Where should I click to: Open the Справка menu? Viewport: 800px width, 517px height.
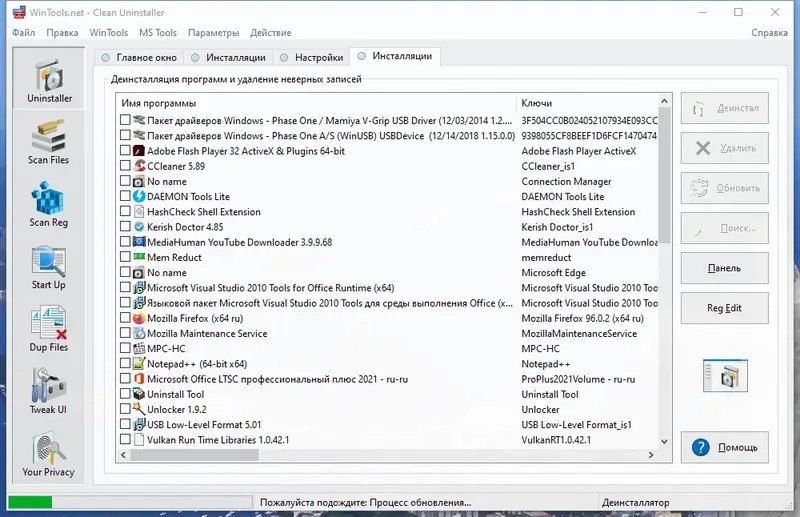pyautogui.click(x=769, y=33)
